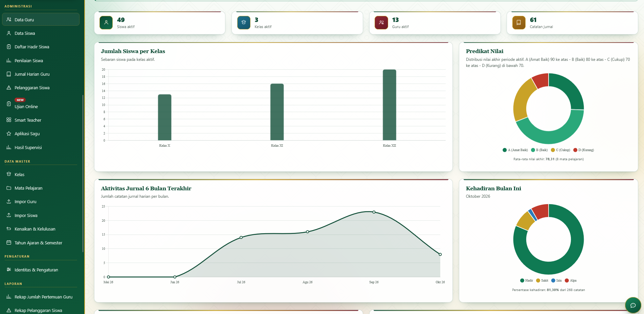Open Rekap Jumlah Pertemuan Guru report
The image size is (644, 314).
(x=41, y=297)
